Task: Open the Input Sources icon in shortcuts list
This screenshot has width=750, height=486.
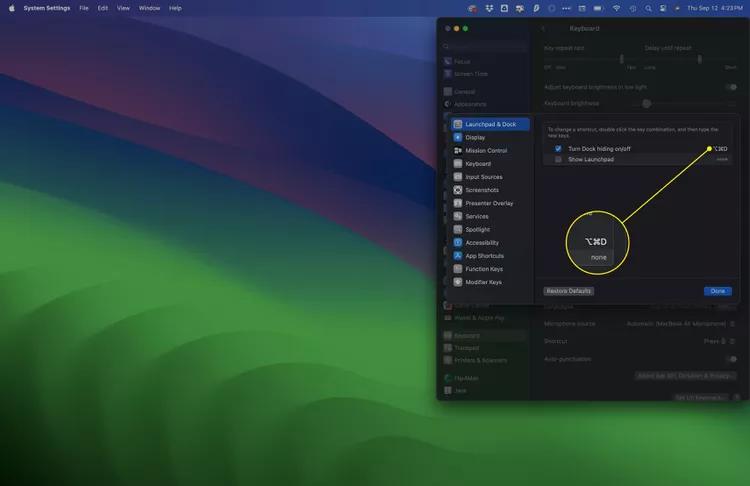Action: click(458, 177)
